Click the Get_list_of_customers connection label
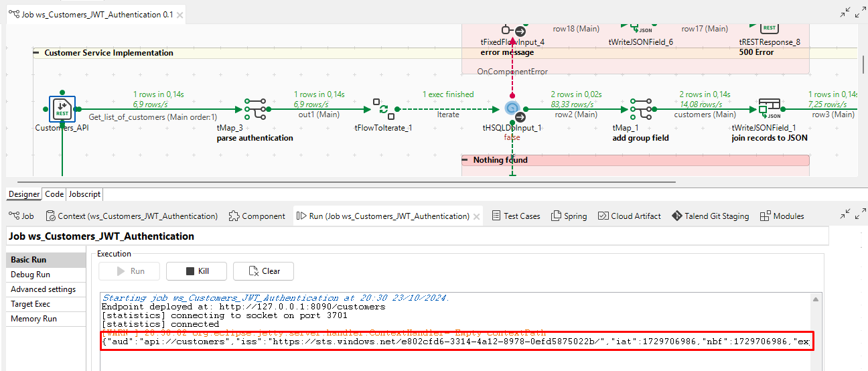 pyautogui.click(x=153, y=117)
